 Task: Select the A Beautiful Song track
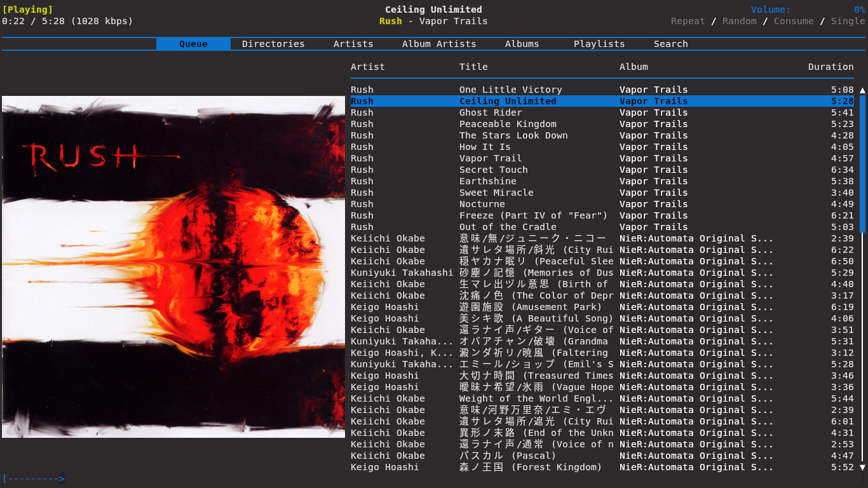tap(602, 318)
